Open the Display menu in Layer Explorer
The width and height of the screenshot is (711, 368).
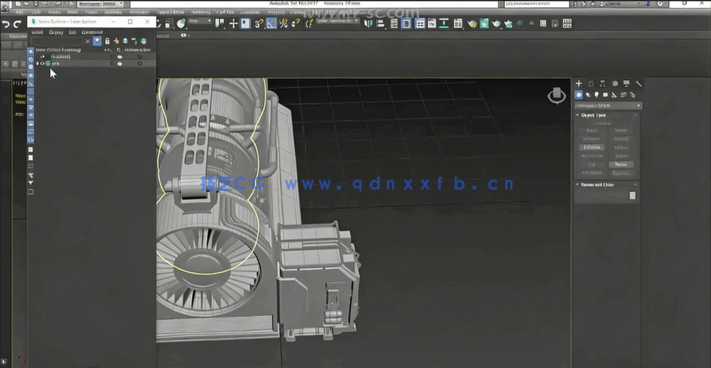(x=56, y=33)
